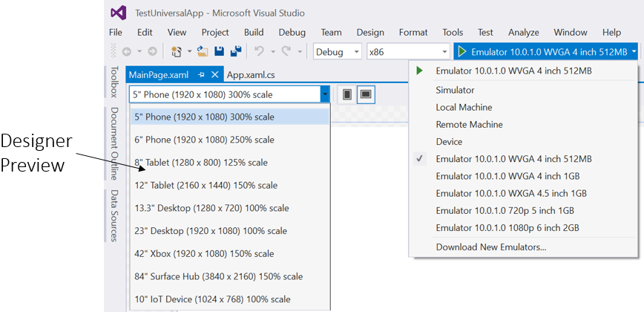The width and height of the screenshot is (644, 312).
Task: Switch designer to landscape orientation
Action: 365,95
